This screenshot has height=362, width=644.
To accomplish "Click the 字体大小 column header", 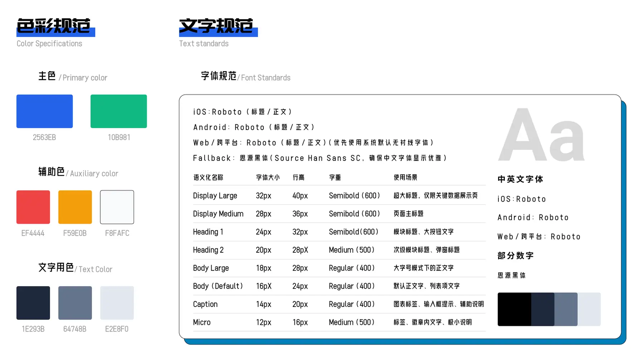I will tap(268, 177).
